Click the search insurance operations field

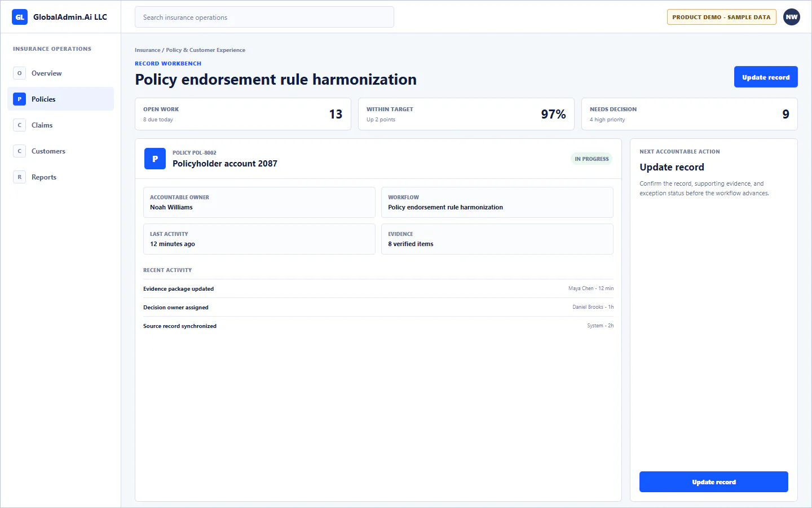coord(264,17)
